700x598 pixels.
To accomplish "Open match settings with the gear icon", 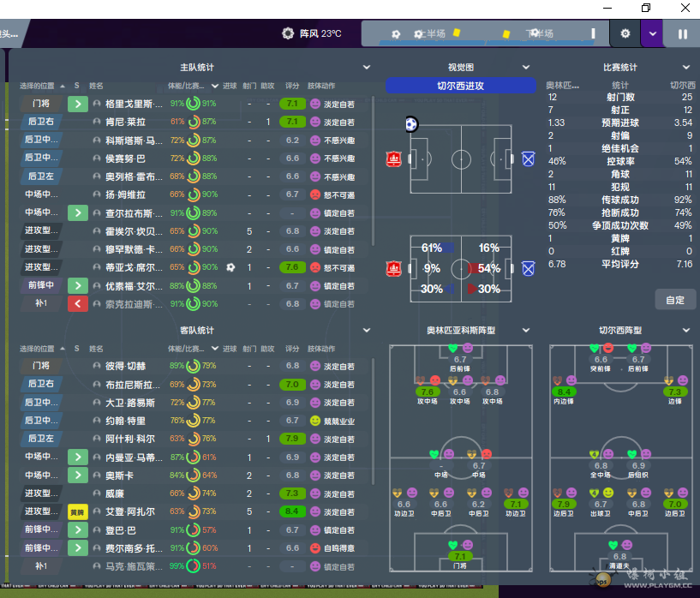I will point(625,34).
